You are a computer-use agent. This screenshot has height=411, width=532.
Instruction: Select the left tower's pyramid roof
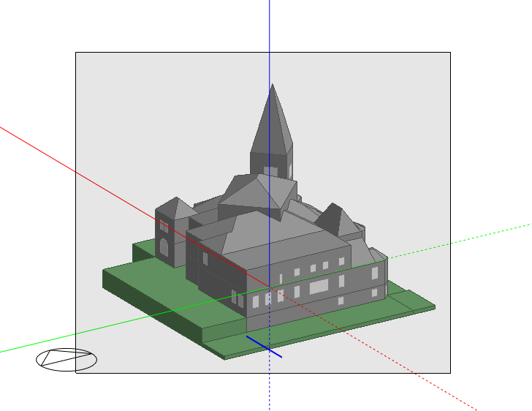[x=174, y=207]
